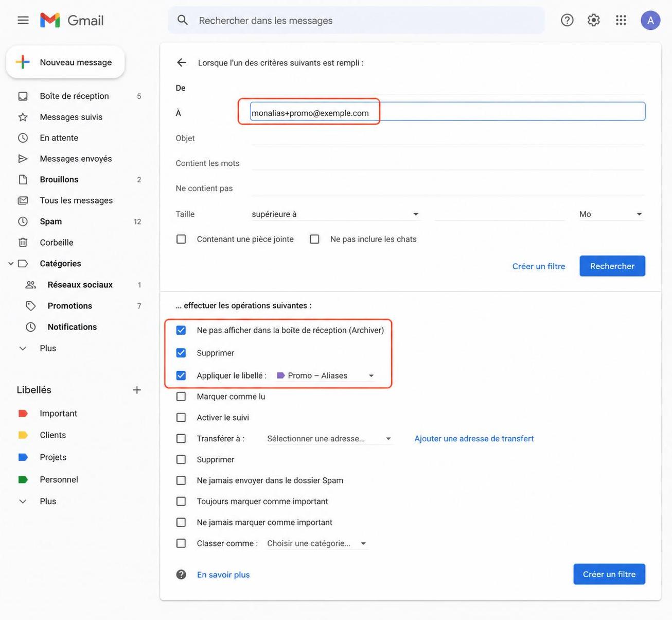The image size is (672, 620).
Task: Open the Promo – Aliases label dropdown
Action: pos(325,376)
